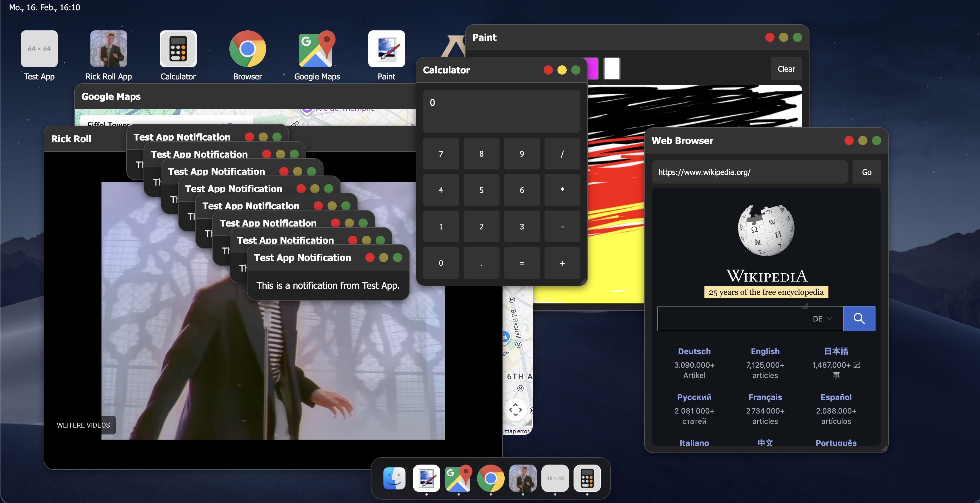Image resolution: width=980 pixels, height=503 pixels.
Task: Open the Test App desktop icon
Action: click(x=39, y=49)
